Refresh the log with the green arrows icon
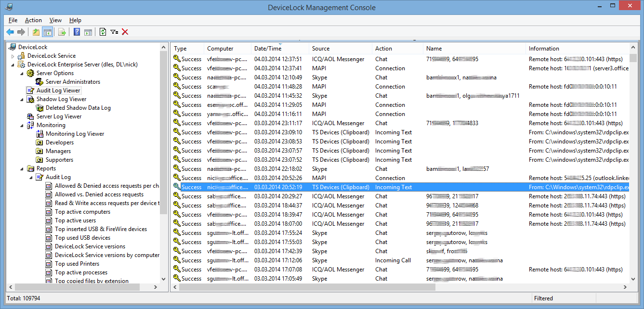This screenshot has height=309, width=644. pyautogui.click(x=103, y=32)
